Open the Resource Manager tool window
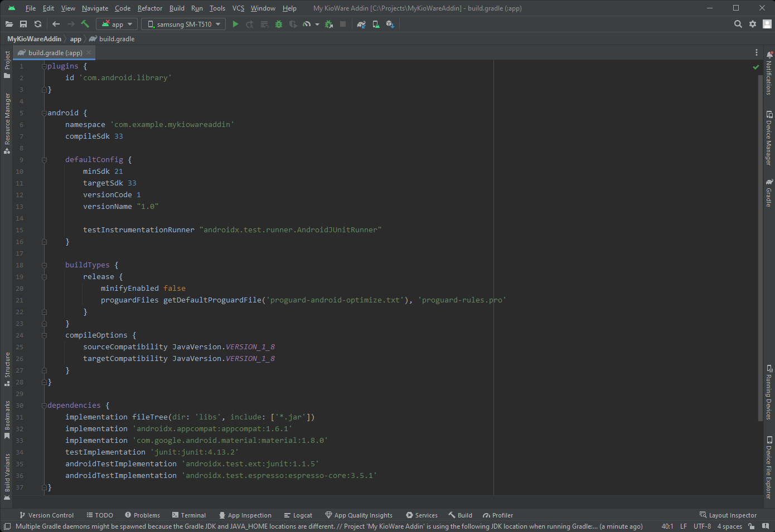The width and height of the screenshot is (775, 532). [7, 123]
